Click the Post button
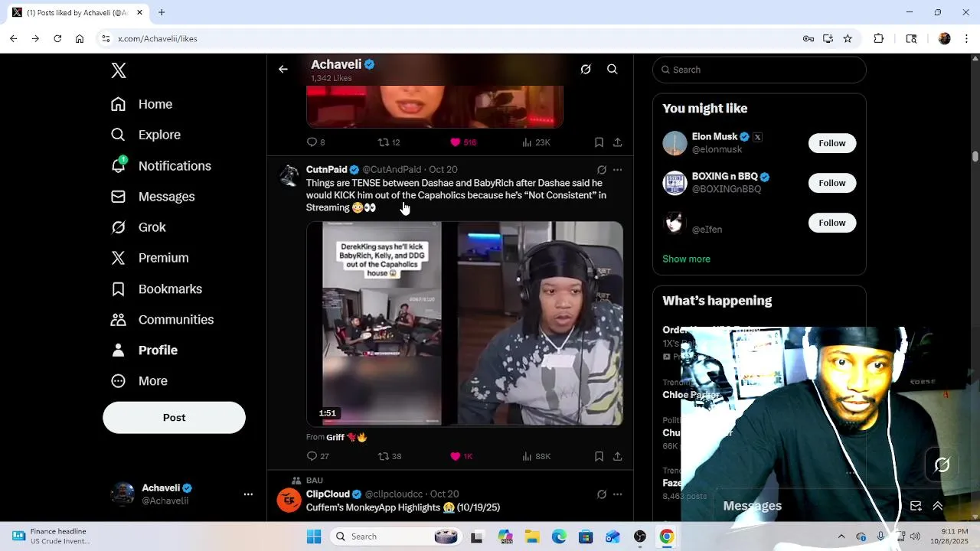This screenshot has height=551, width=980. [174, 418]
